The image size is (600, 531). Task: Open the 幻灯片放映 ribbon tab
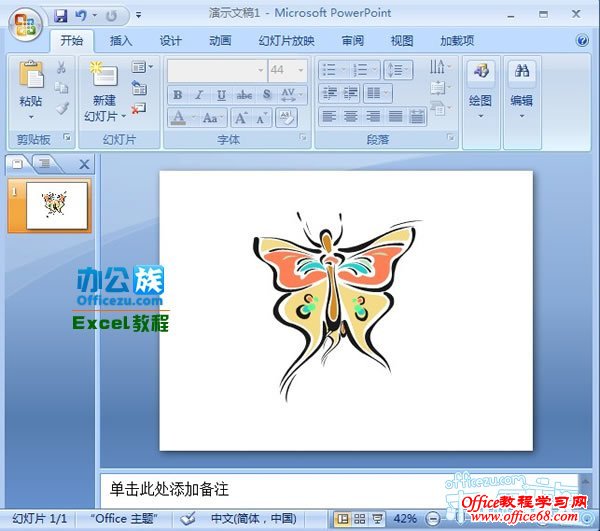click(x=286, y=41)
